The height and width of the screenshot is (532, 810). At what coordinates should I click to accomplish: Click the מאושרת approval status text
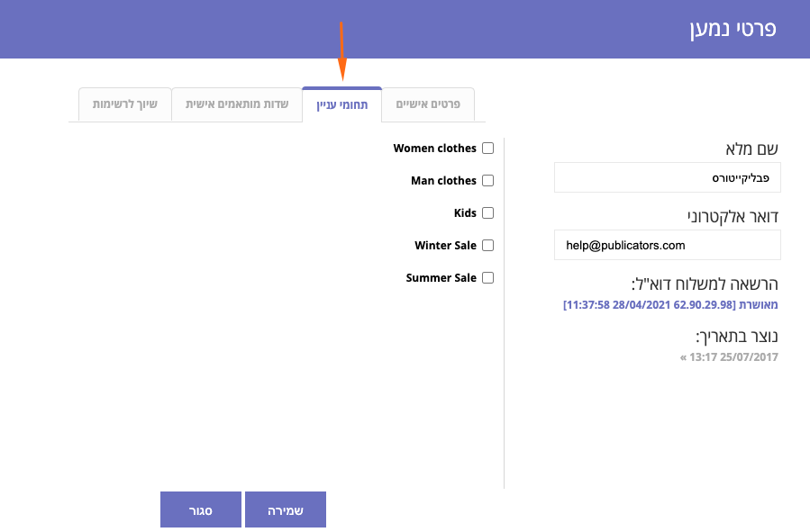758,304
